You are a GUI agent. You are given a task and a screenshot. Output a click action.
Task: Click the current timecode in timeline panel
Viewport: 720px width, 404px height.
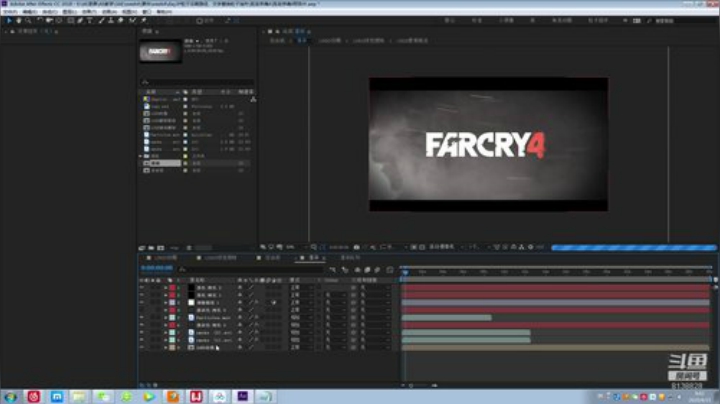click(157, 268)
